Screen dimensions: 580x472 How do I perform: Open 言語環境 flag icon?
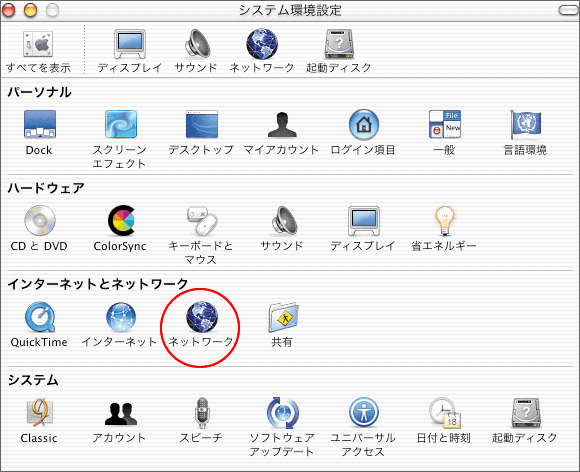tap(525, 124)
